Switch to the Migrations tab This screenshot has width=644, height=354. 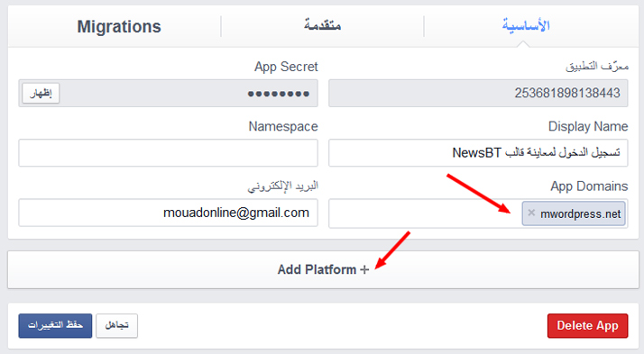click(119, 27)
